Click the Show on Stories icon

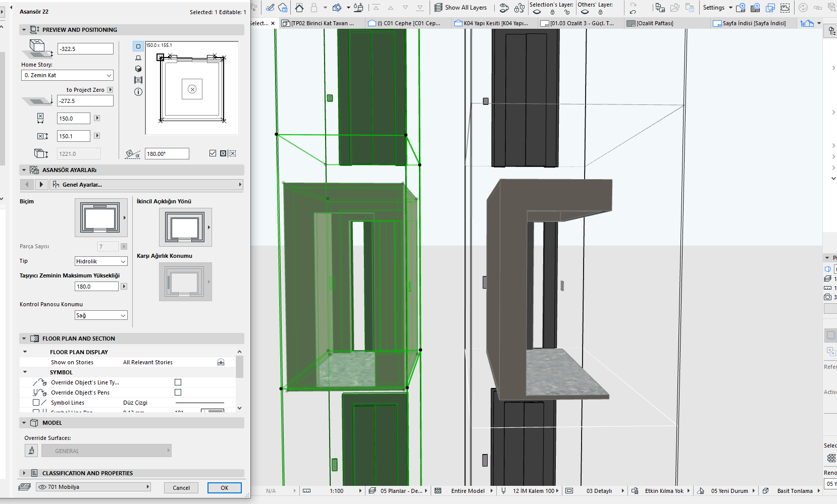221,362
